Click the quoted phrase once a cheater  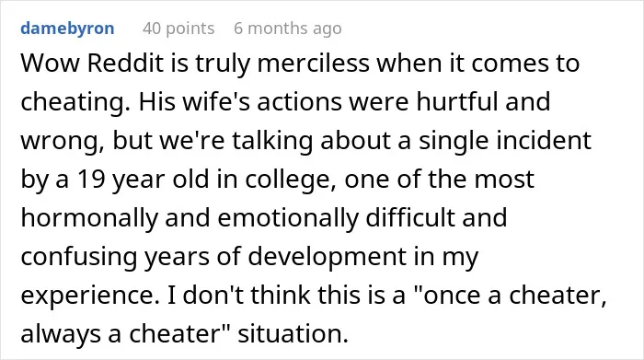tap(511, 296)
